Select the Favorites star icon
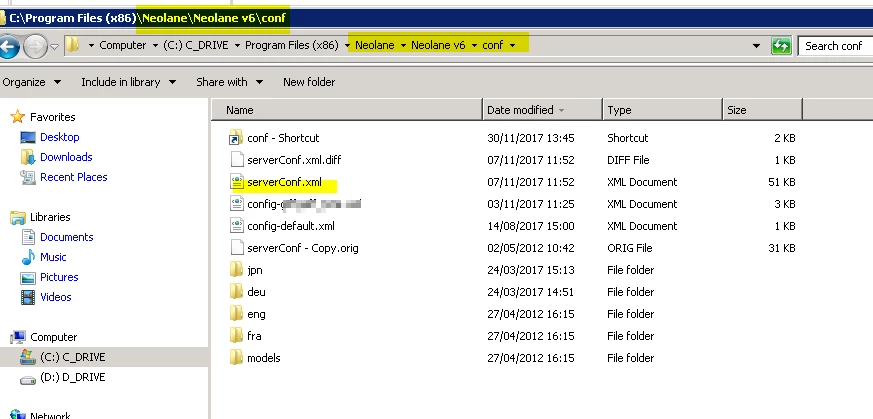Screen dimensions: 873x419 point(18,117)
